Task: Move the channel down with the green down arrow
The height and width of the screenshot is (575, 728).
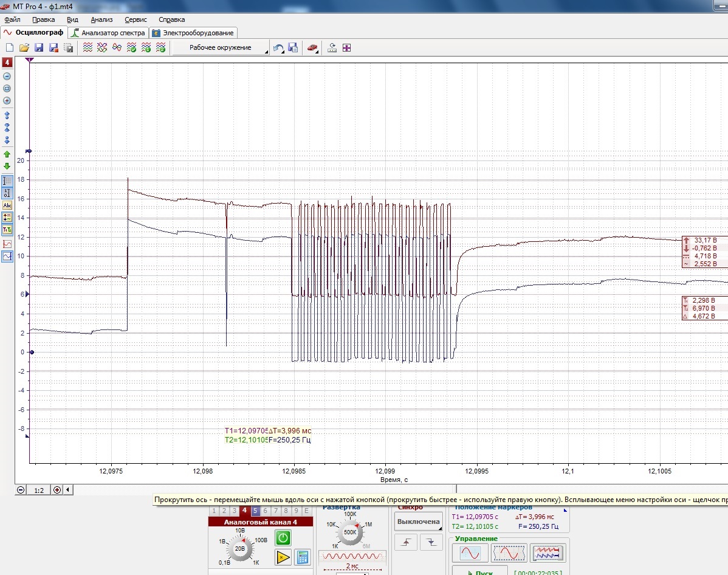Action: (x=7, y=167)
